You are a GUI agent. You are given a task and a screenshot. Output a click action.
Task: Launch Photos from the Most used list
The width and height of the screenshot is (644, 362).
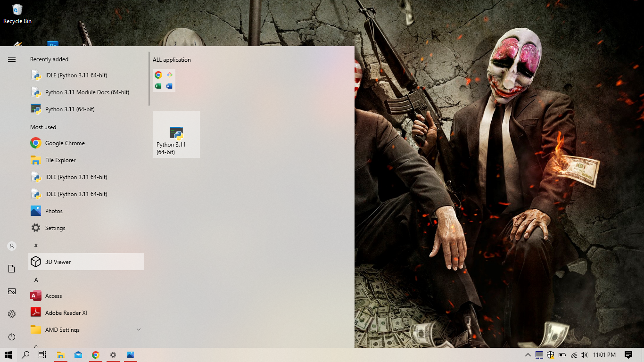pyautogui.click(x=86, y=211)
